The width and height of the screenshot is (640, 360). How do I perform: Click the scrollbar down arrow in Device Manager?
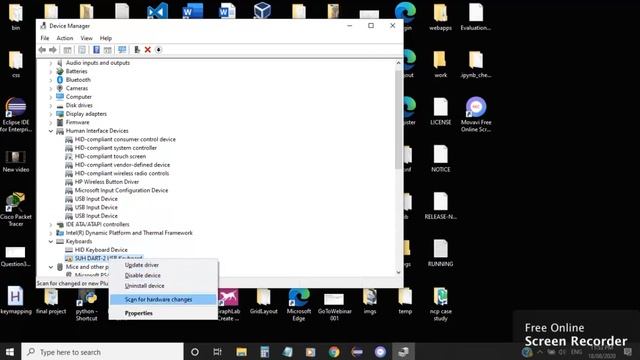point(398,272)
